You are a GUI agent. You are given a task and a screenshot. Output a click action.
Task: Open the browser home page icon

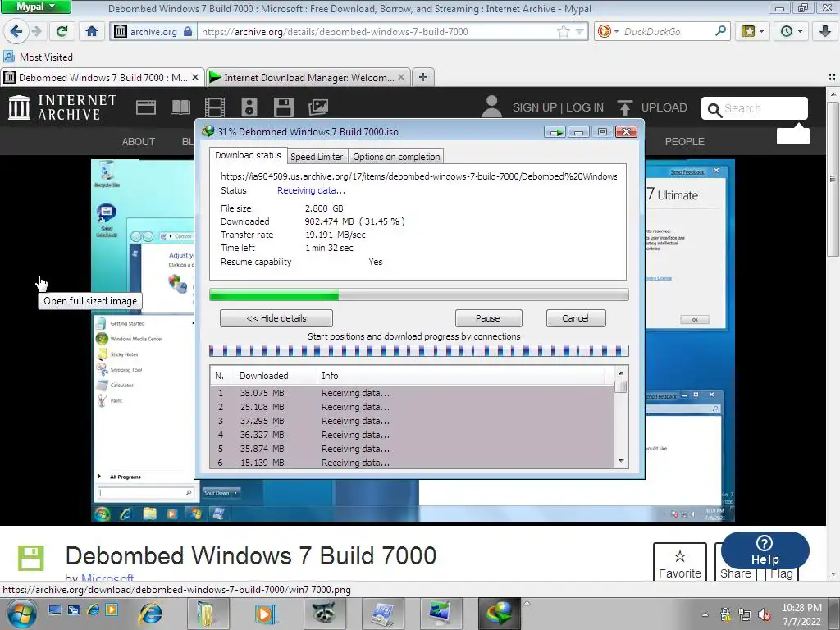click(92, 32)
